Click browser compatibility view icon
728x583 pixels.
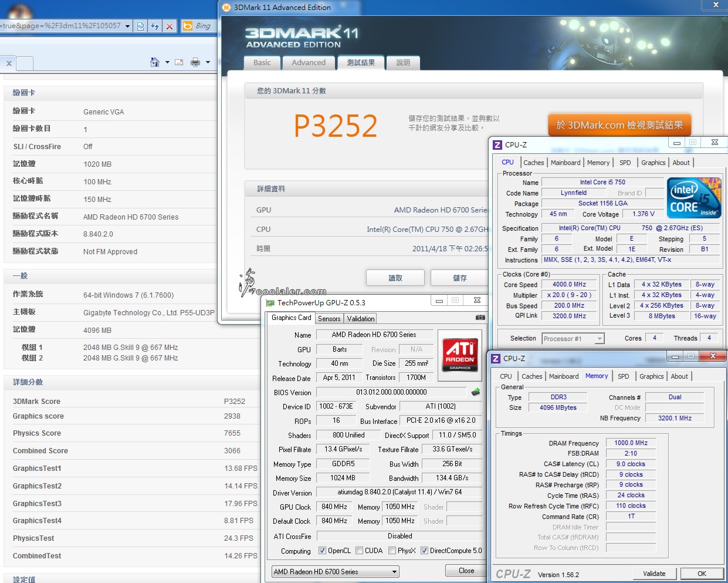(x=140, y=26)
